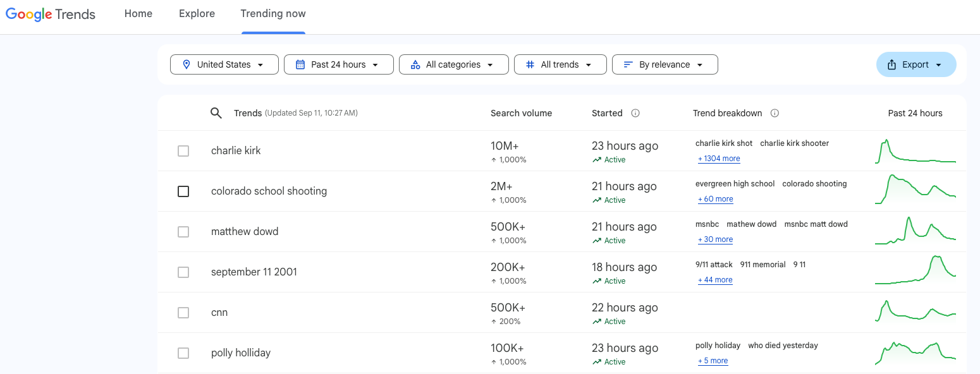
Task: Click the shapes icon on All categories
Action: point(415,64)
